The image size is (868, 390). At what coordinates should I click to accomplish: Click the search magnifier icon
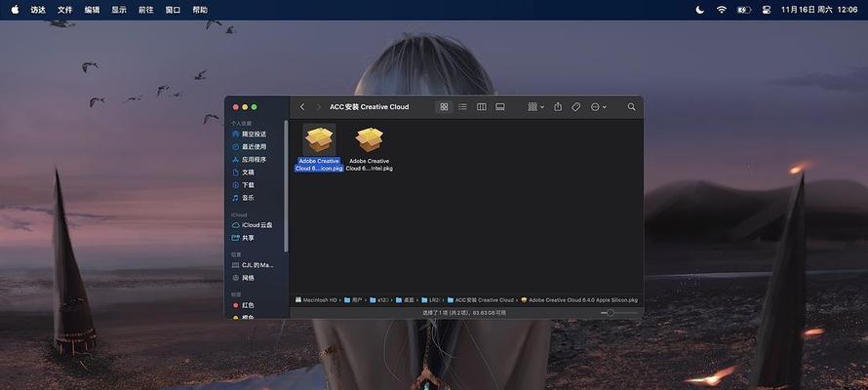click(x=632, y=107)
